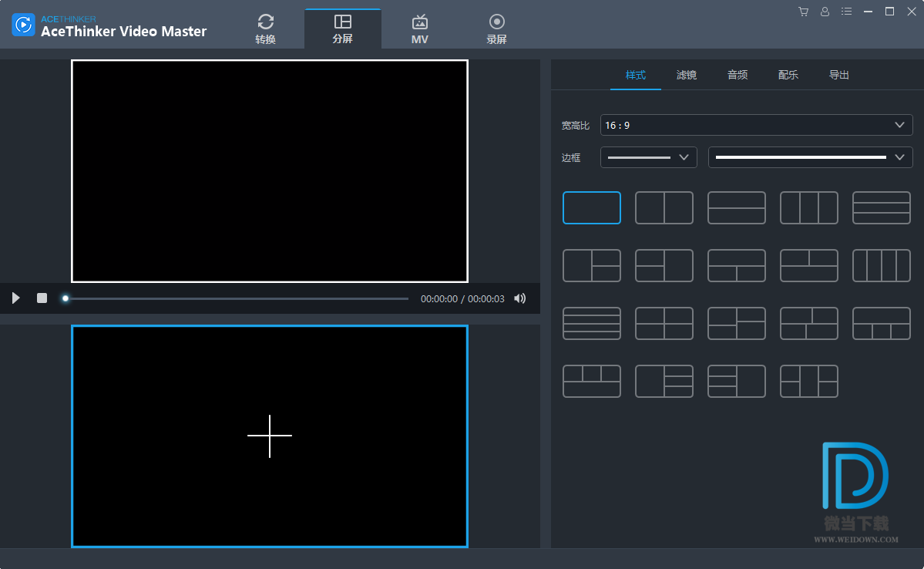Screen dimensions: 924x569
Task: Pick the four vertical columns layout
Action: (882, 265)
